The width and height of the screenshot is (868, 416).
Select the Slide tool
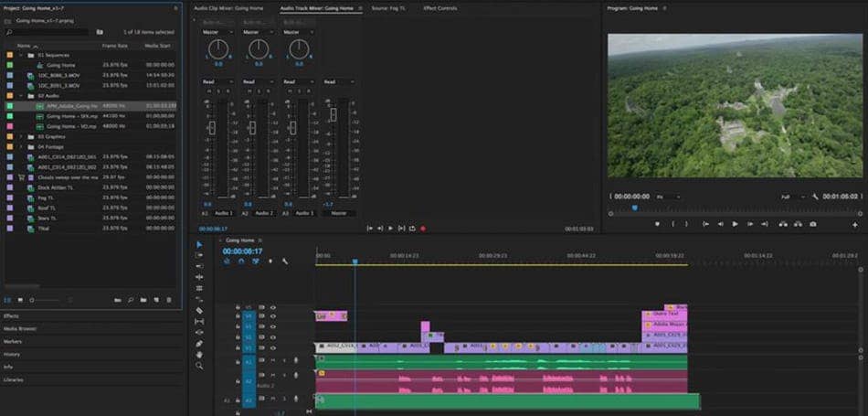tap(199, 333)
